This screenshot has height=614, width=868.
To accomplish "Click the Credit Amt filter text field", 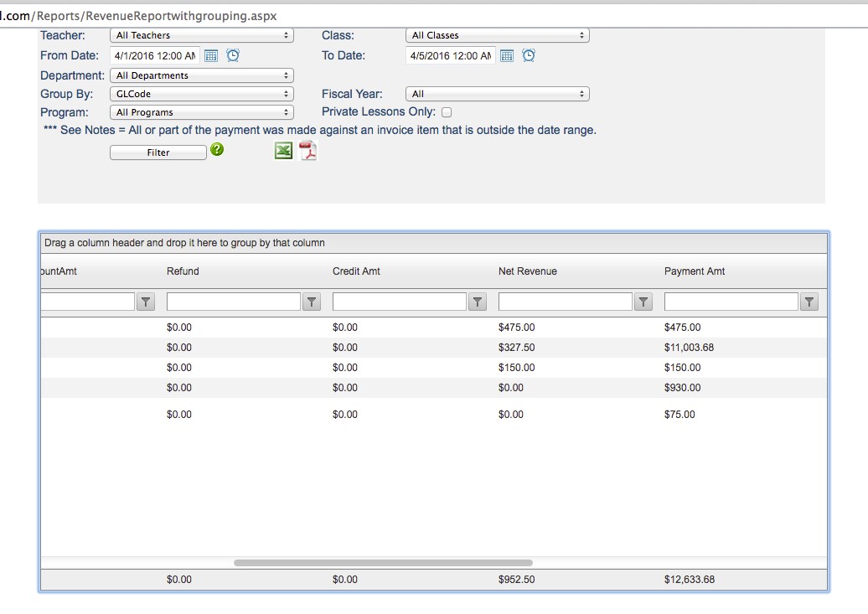I will point(400,302).
